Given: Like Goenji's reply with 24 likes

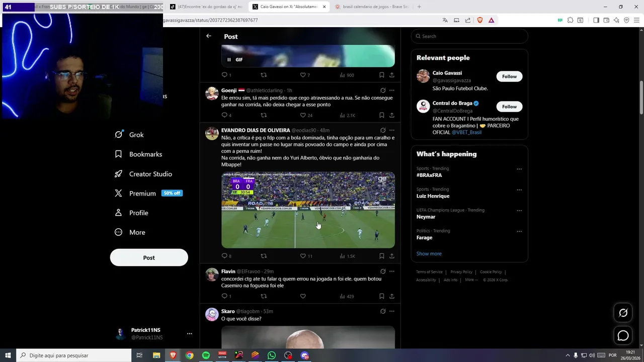Looking at the screenshot, I should pos(303,115).
